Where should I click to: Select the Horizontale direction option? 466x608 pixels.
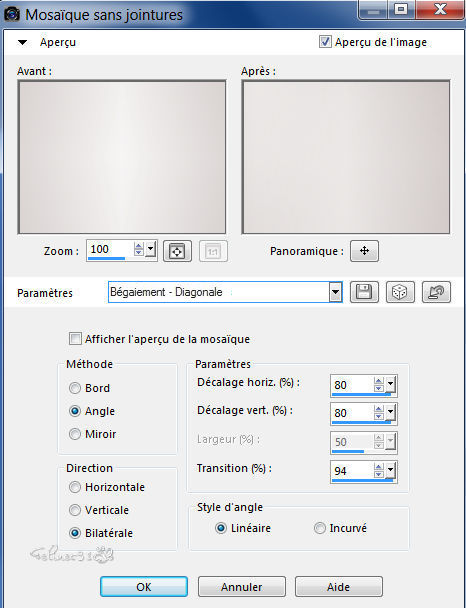(74, 487)
